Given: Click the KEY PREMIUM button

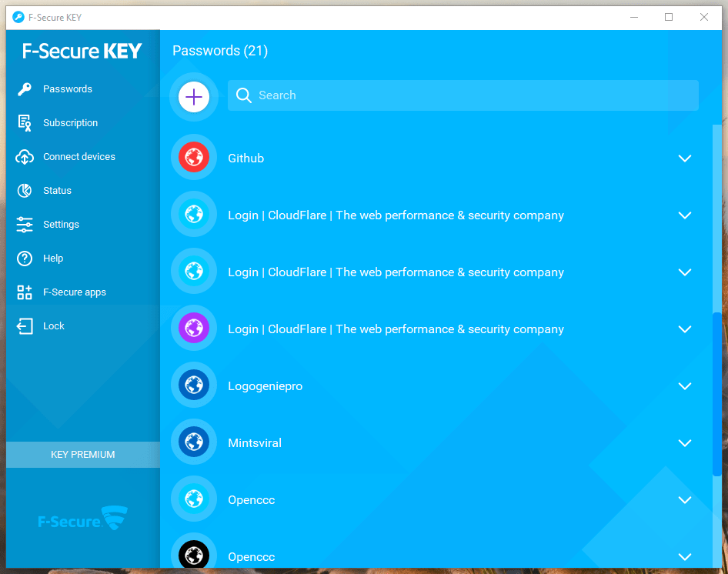Looking at the screenshot, I should [x=82, y=454].
